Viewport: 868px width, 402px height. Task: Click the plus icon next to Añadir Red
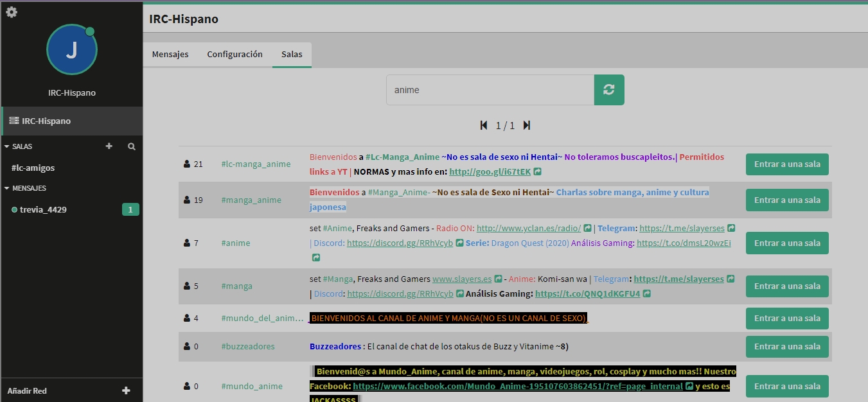126,390
